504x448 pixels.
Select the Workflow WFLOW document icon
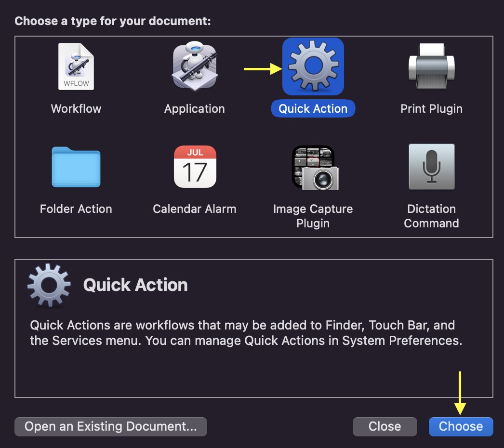click(x=76, y=66)
